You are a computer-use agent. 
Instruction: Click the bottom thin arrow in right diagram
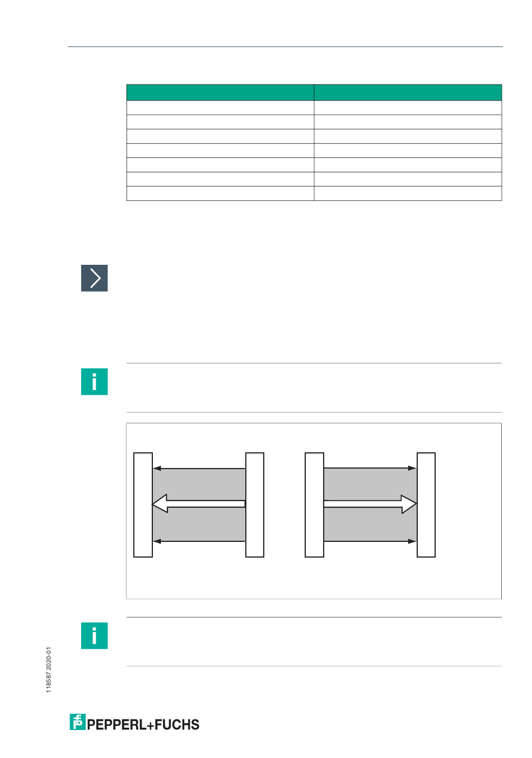coord(370,541)
